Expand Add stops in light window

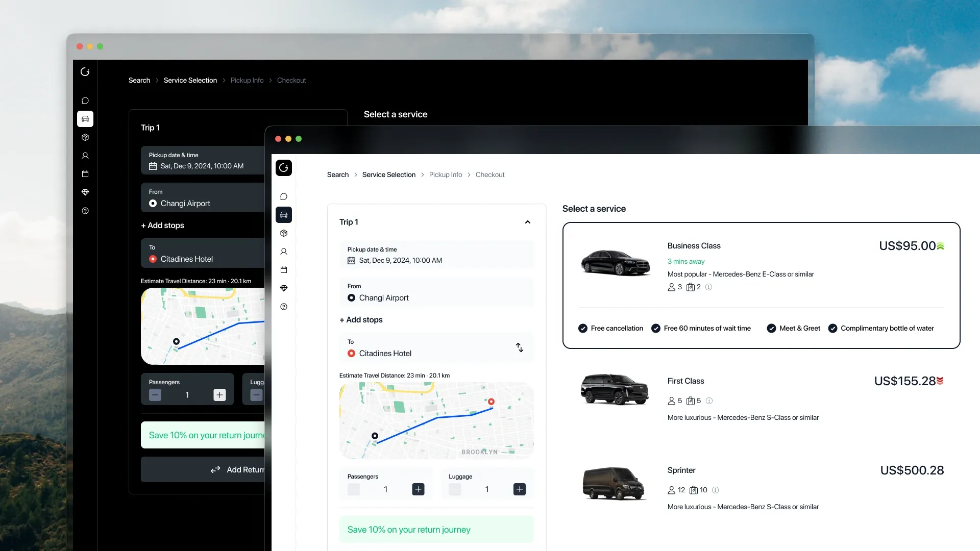pos(361,320)
